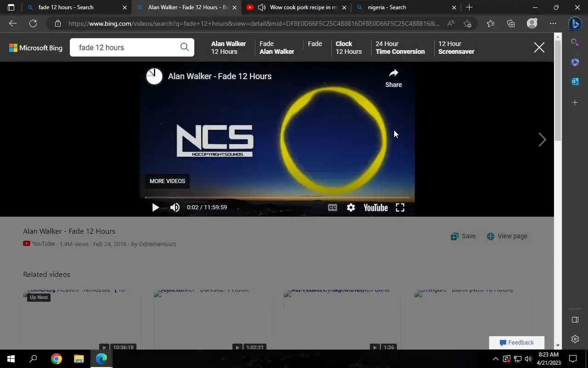This screenshot has height=368, width=588.
Task: Mute the tab playing audio
Action: tap(262, 7)
